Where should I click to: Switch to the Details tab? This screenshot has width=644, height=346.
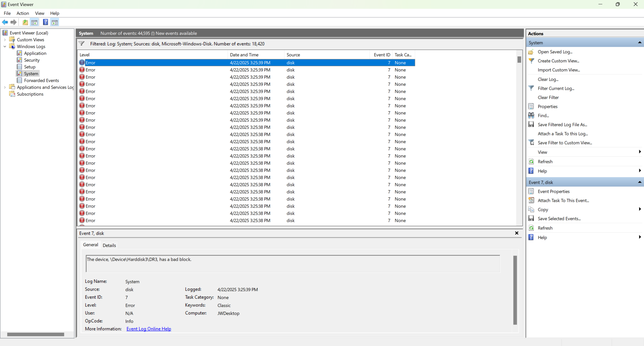point(109,245)
